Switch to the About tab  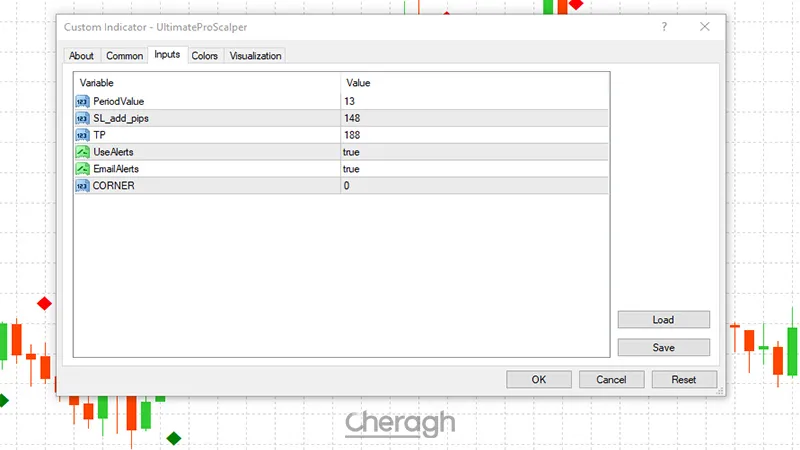coord(82,56)
